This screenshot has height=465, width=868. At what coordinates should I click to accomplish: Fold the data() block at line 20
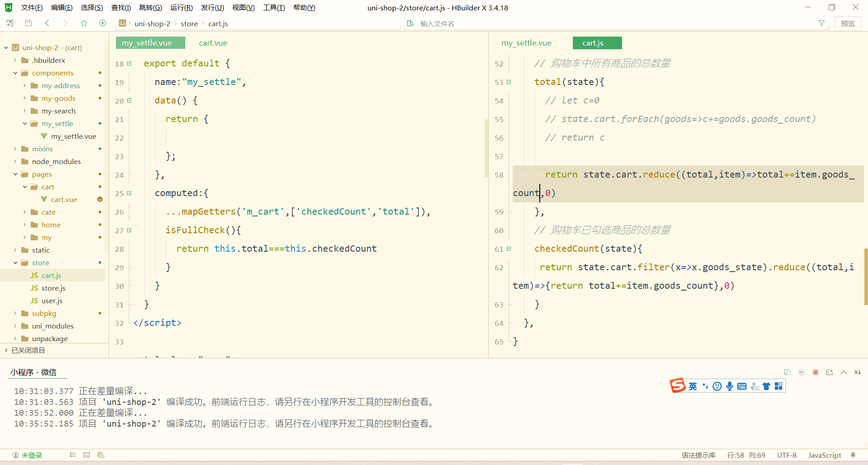coord(129,101)
